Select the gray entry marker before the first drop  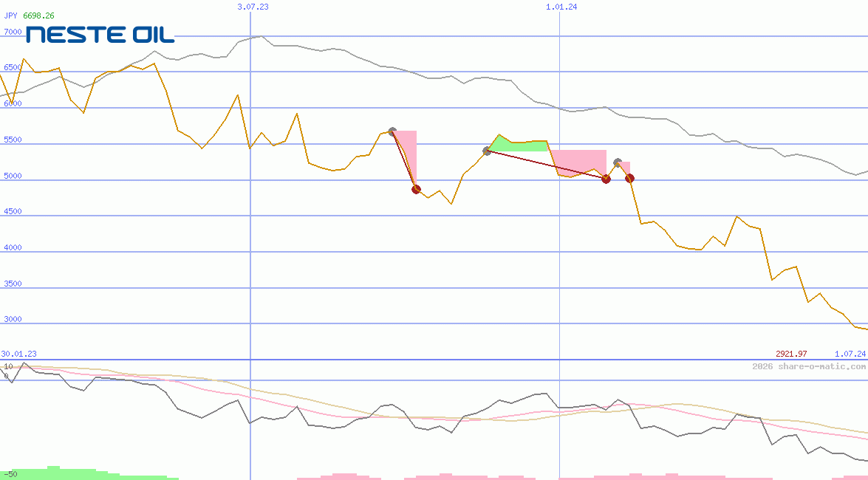tap(393, 131)
